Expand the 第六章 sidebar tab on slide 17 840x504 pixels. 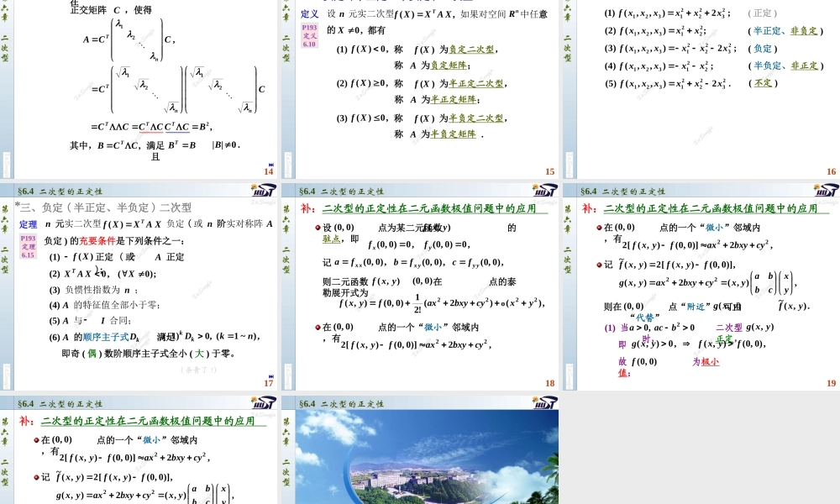[x=6, y=220]
